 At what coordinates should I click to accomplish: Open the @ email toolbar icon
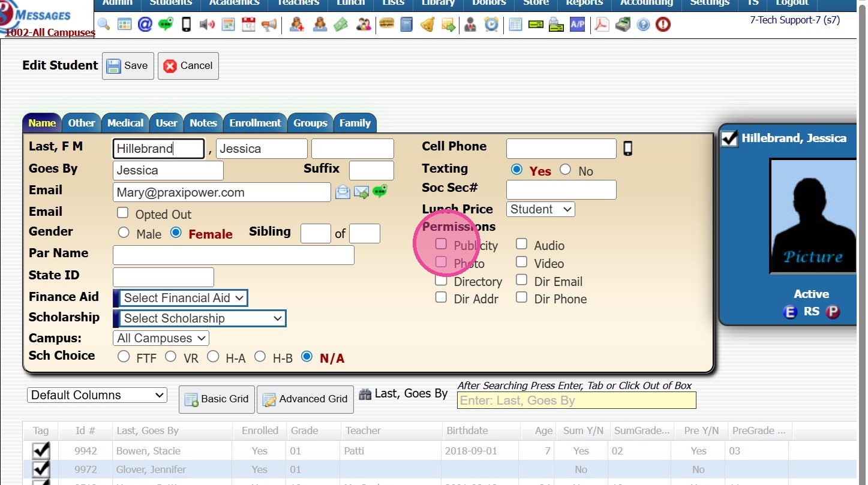pyautogui.click(x=145, y=24)
